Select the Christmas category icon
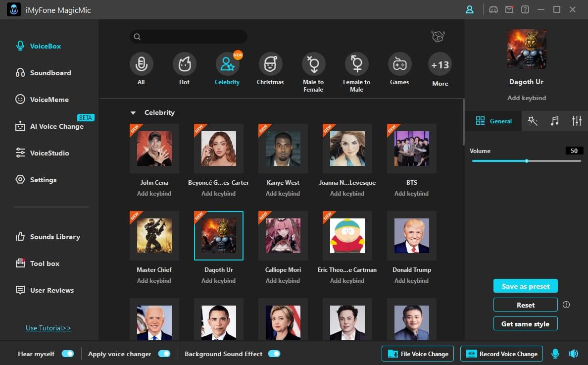The width and height of the screenshot is (588, 365). (x=270, y=64)
